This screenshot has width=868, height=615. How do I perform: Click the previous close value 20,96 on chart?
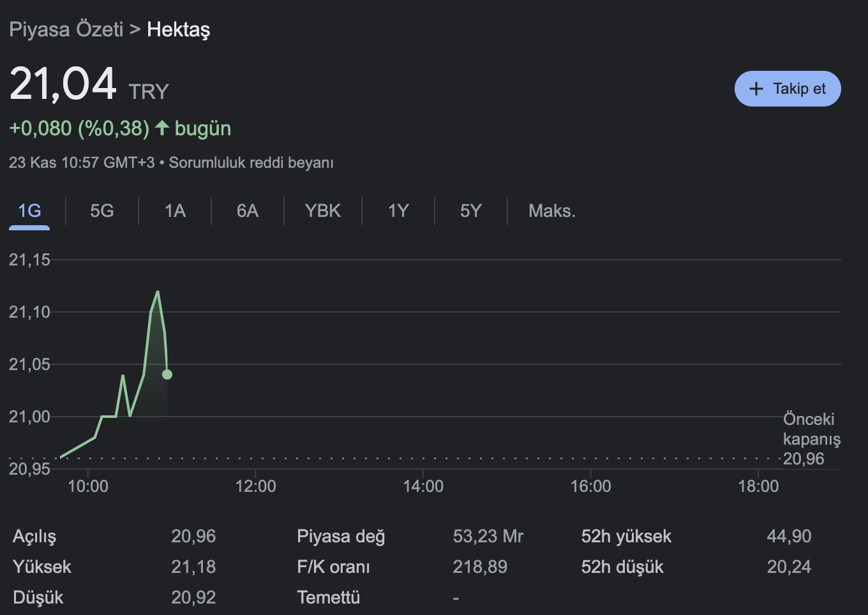point(804,459)
